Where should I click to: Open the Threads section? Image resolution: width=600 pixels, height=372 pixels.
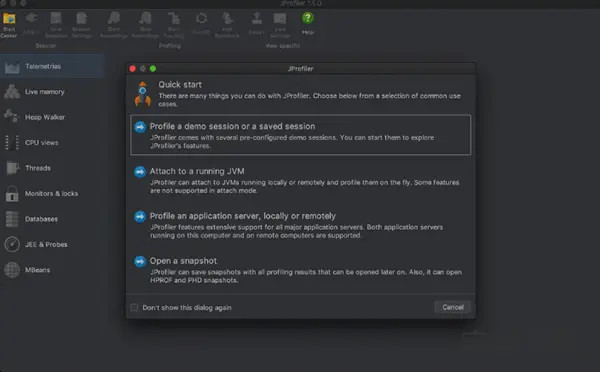pyautogui.click(x=52, y=168)
